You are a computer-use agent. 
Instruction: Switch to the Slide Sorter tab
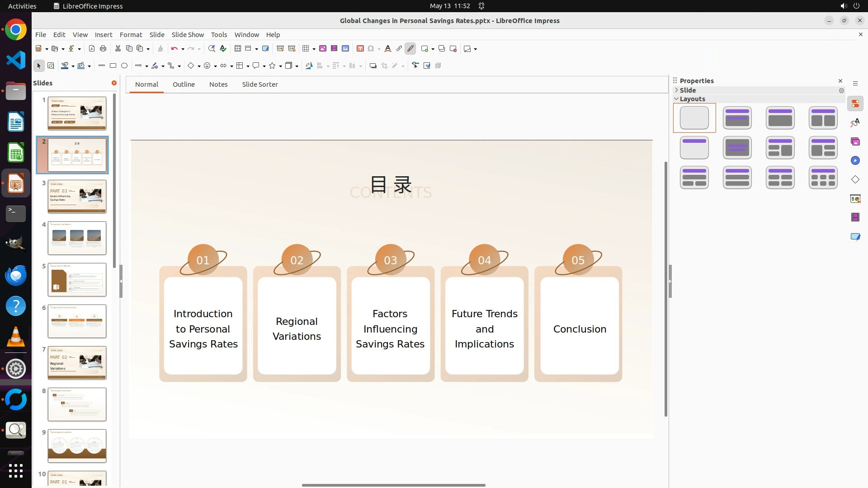click(x=259, y=84)
